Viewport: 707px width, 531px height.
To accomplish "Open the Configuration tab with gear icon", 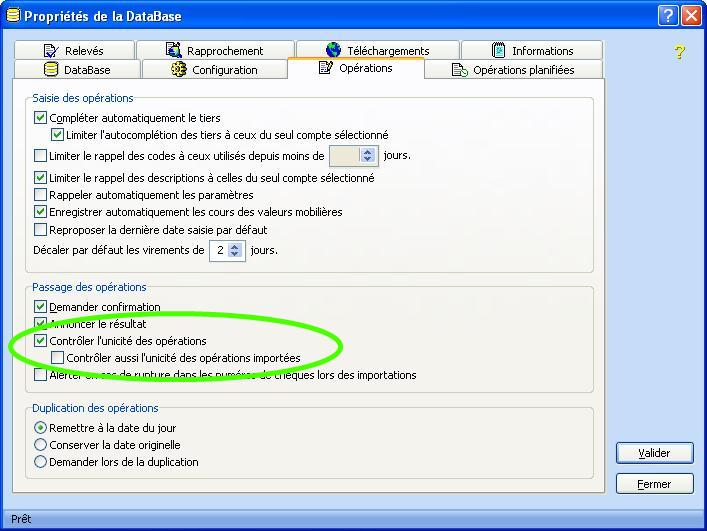I will pos(214,70).
